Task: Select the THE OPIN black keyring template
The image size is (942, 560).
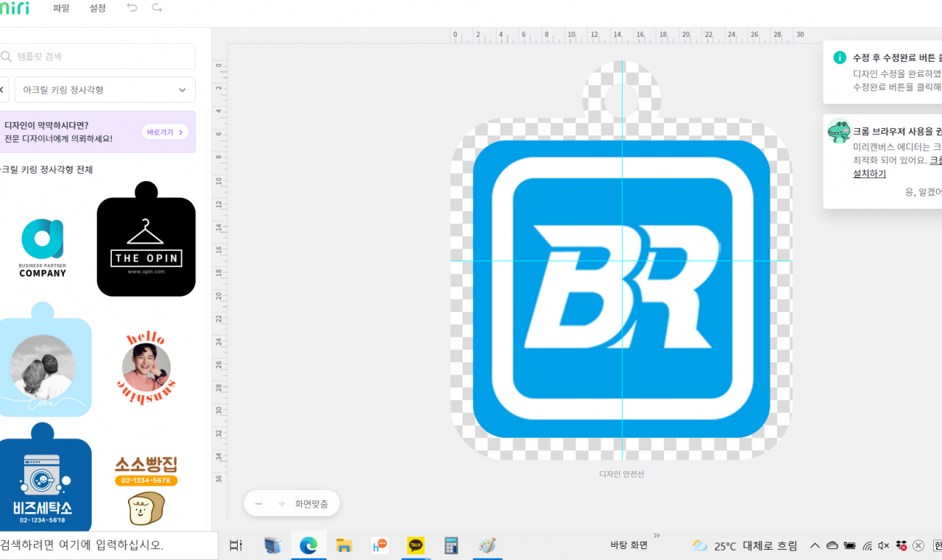Action: 146,238
